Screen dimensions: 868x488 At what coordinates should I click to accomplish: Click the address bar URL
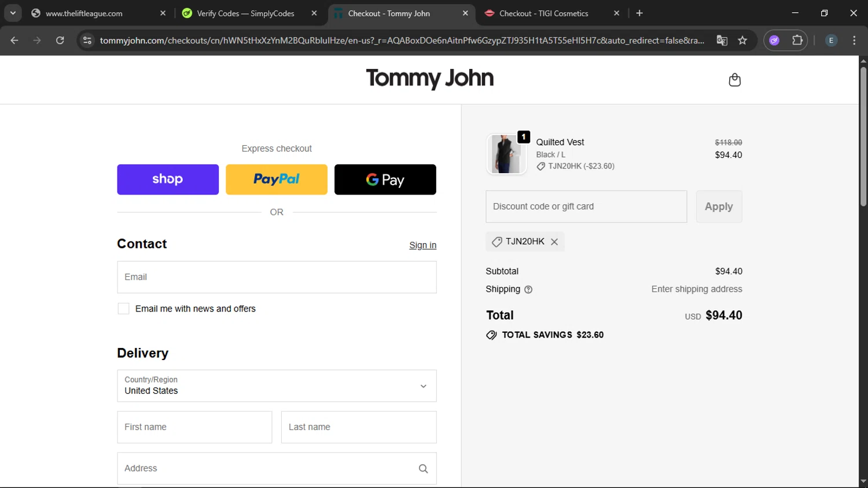point(402,41)
